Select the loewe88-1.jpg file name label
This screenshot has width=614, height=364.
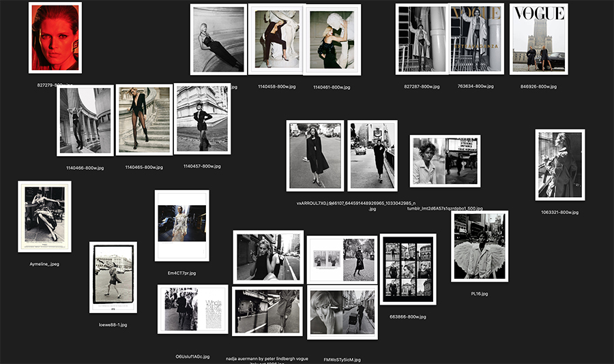(x=113, y=325)
